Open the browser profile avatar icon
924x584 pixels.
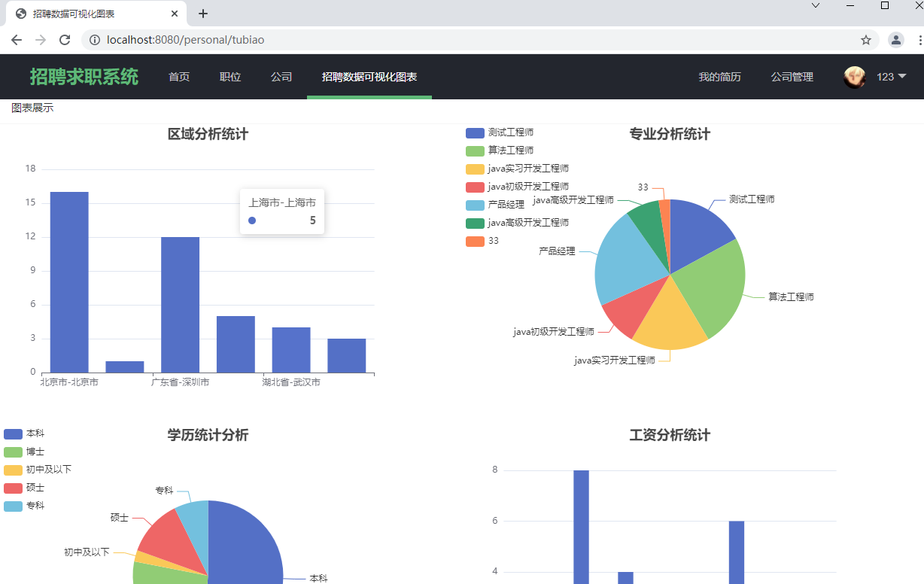pyautogui.click(x=896, y=40)
